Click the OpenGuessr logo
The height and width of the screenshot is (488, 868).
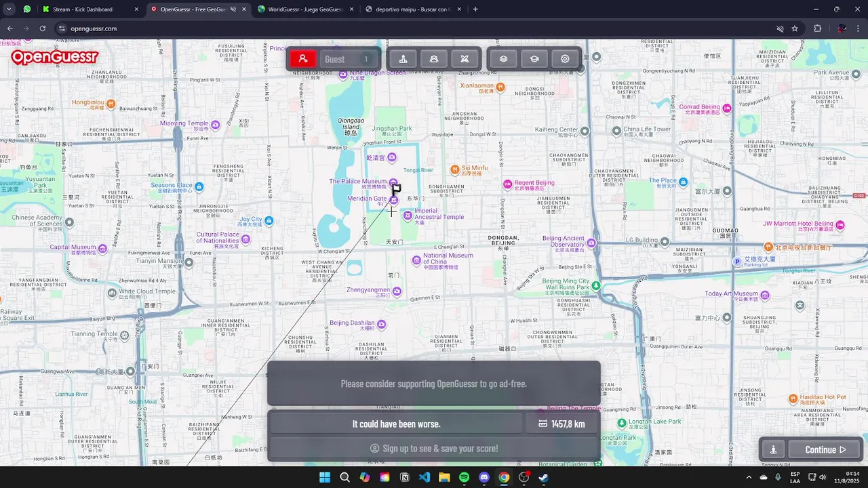pos(54,58)
